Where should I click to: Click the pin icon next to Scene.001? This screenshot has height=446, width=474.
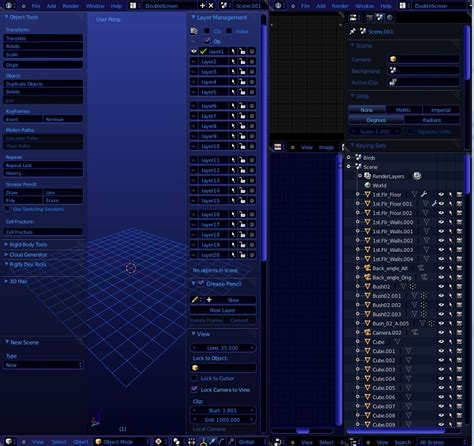352,31
